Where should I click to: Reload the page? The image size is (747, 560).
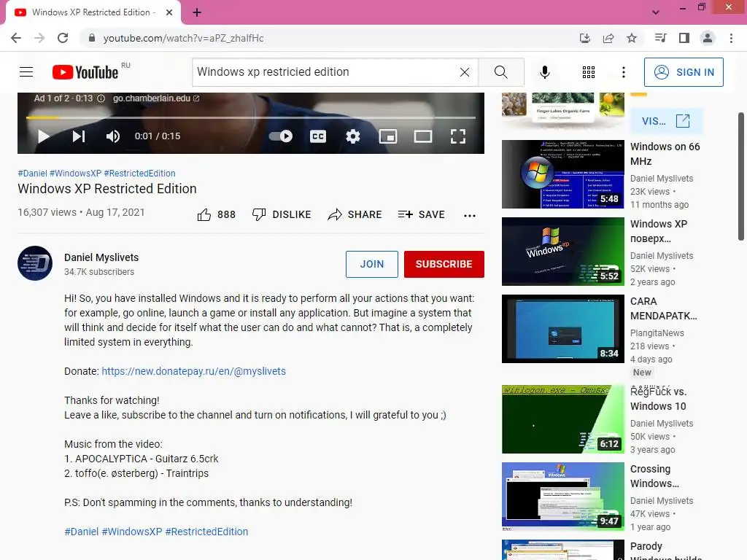pyautogui.click(x=63, y=38)
